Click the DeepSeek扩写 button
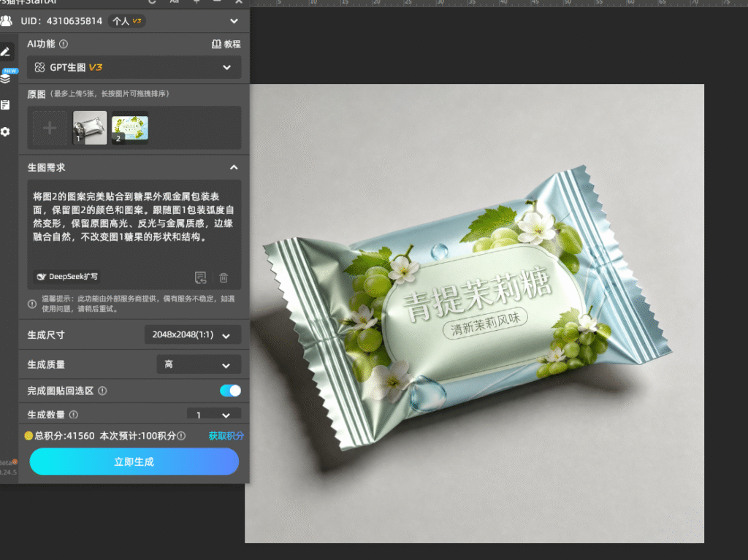The image size is (748, 560). click(68, 277)
